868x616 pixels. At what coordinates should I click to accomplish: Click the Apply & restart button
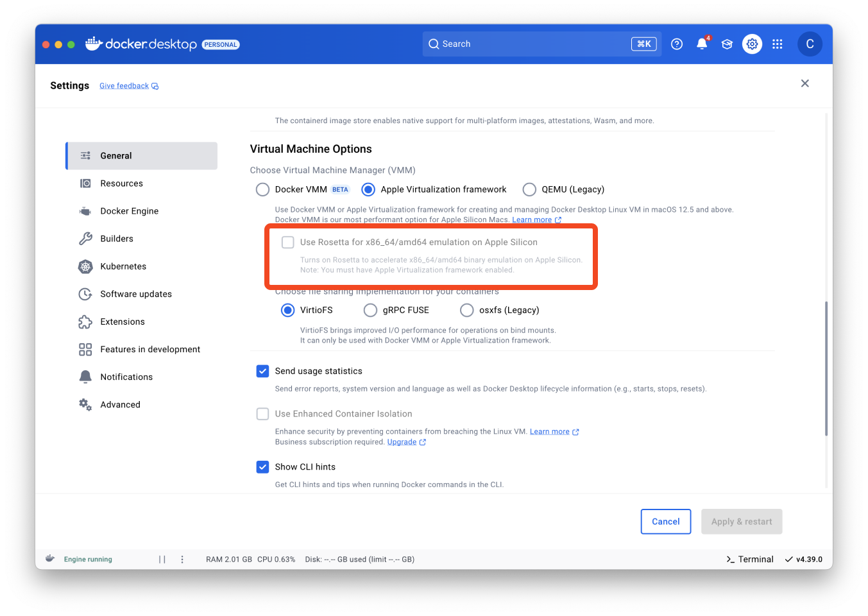tap(742, 522)
